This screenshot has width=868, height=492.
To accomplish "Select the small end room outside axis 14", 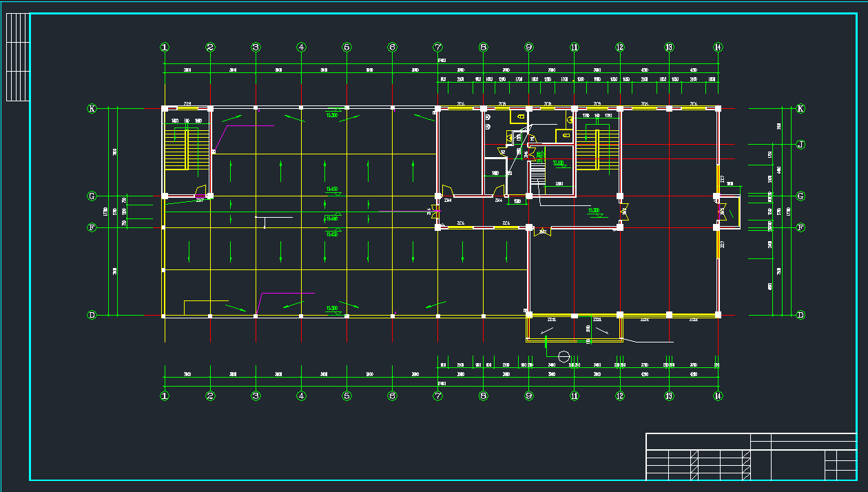I will point(729,212).
